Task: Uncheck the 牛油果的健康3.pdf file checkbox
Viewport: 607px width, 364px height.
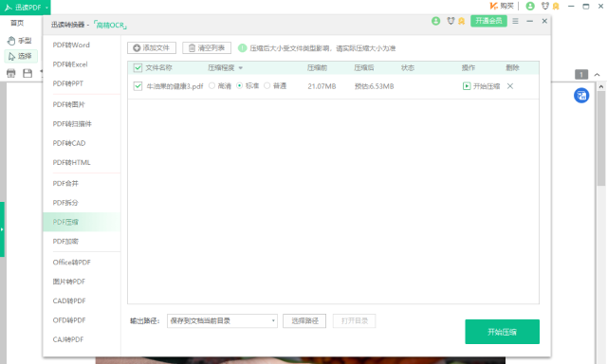Action: (x=138, y=86)
